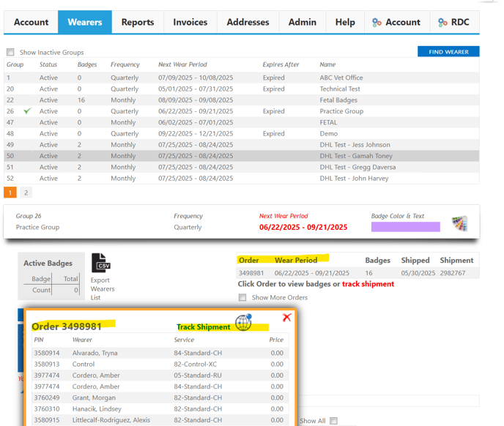This screenshot has height=426, width=504.
Task: Go to the Addresses tab
Action: point(248,22)
